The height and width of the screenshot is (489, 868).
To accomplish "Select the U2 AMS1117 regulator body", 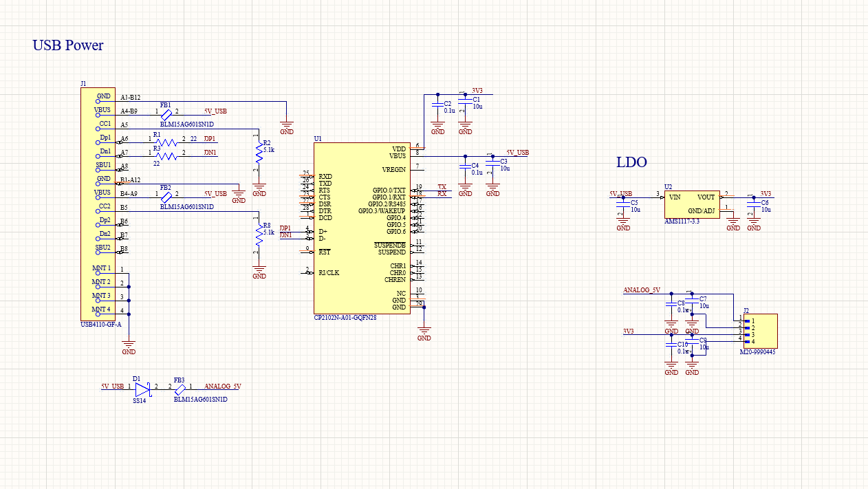I will (x=692, y=204).
